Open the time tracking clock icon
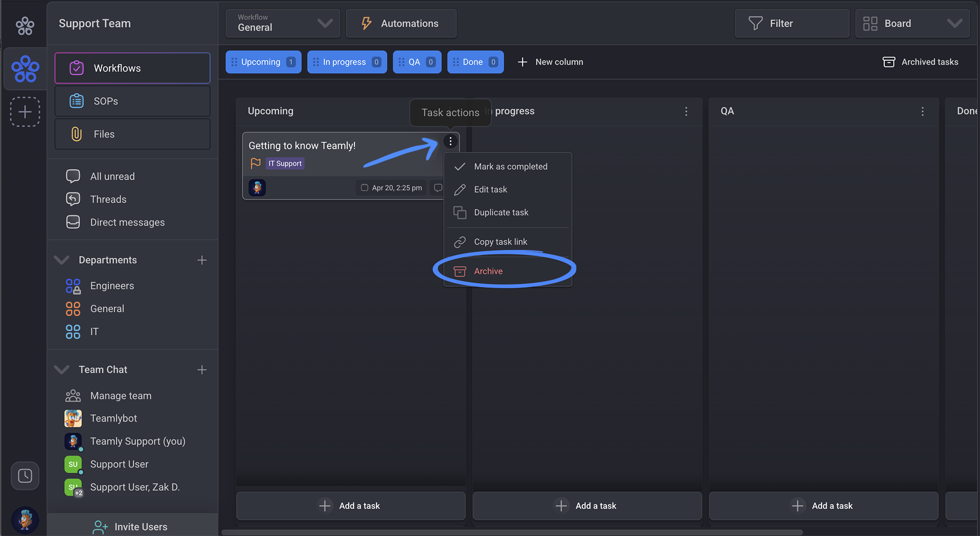The width and height of the screenshot is (980, 536). click(25, 476)
